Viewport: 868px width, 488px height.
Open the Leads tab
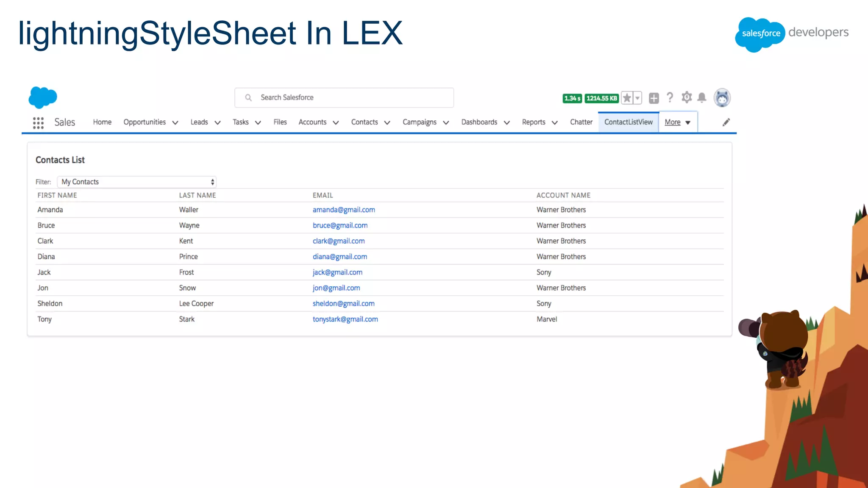point(199,122)
